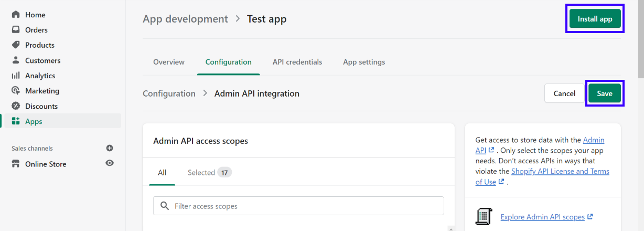Screen dimensions: 644x231
Task: Click the Marketing target icon
Action: [16, 91]
